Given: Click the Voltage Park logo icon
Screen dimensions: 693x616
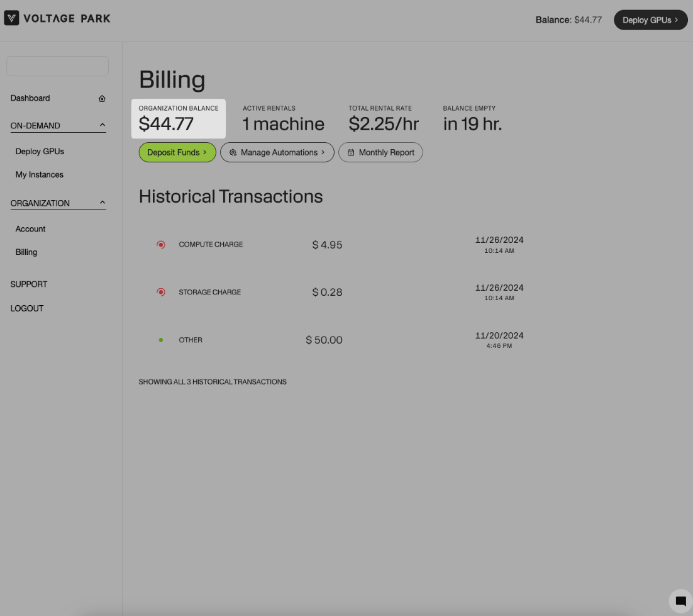Looking at the screenshot, I should point(11,18).
